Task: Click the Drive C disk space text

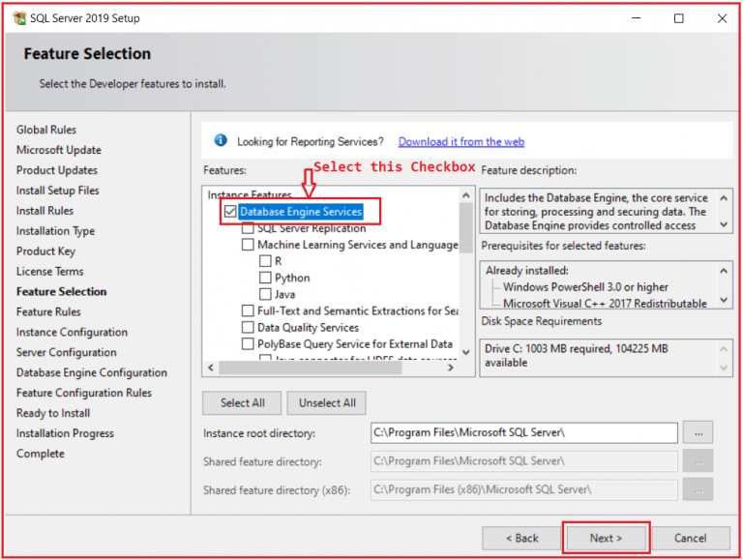Action: (x=577, y=355)
